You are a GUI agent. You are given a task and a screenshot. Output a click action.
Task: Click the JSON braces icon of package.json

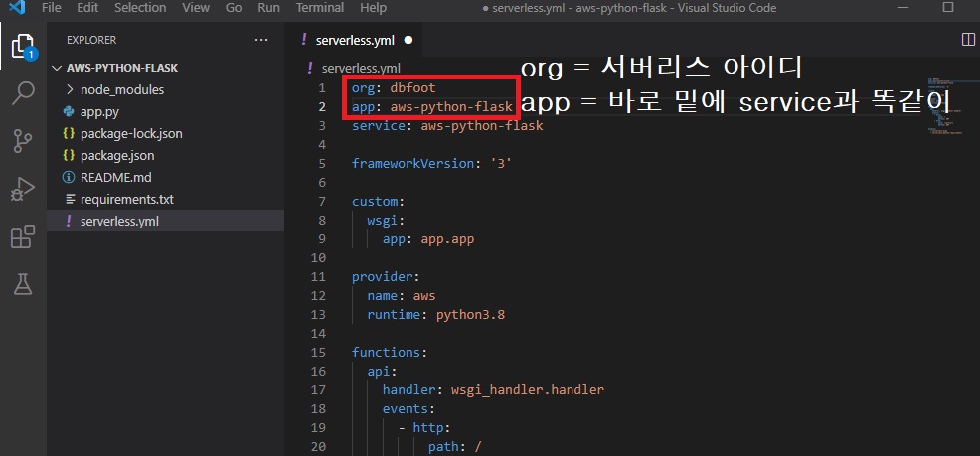tap(69, 156)
